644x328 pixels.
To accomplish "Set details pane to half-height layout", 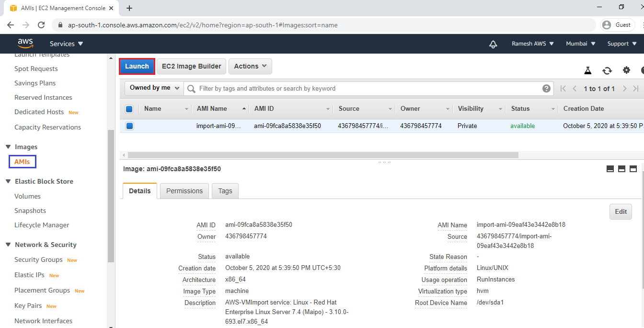I will (x=621, y=169).
